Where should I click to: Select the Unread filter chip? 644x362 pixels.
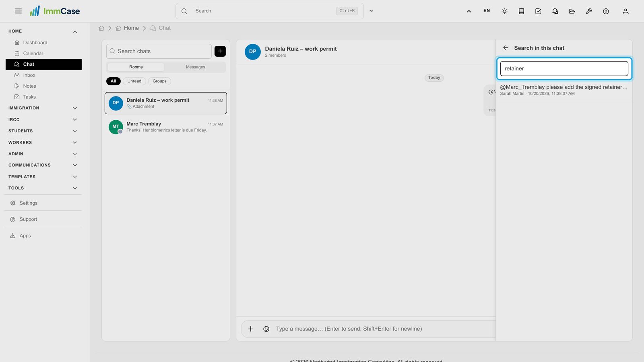tap(134, 81)
